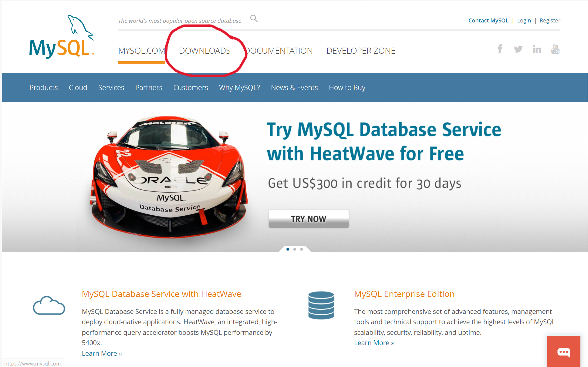Click the database cylinder icon

click(x=321, y=305)
